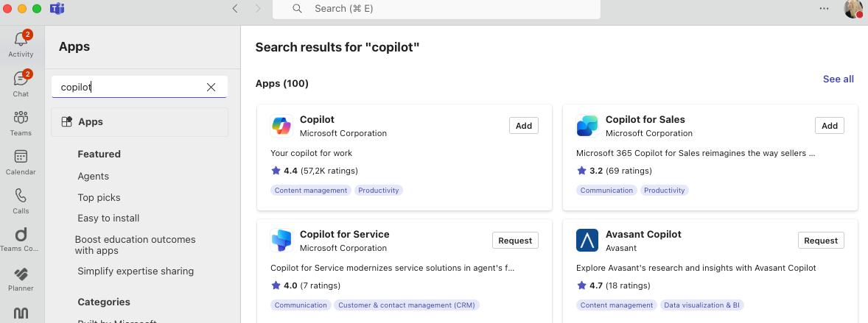
Task: Open the Easy to install category
Action: (x=108, y=218)
